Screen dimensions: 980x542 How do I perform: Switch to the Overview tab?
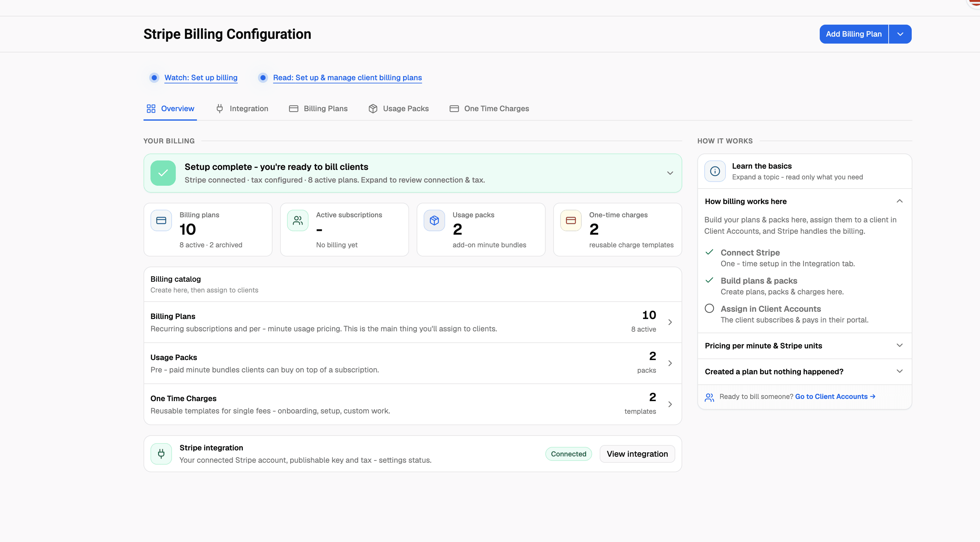tap(170, 109)
